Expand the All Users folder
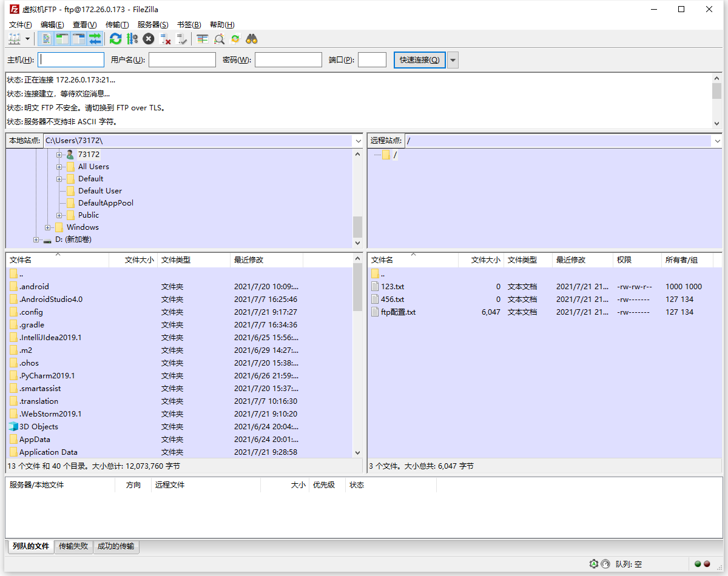The width and height of the screenshot is (728, 576). point(59,167)
